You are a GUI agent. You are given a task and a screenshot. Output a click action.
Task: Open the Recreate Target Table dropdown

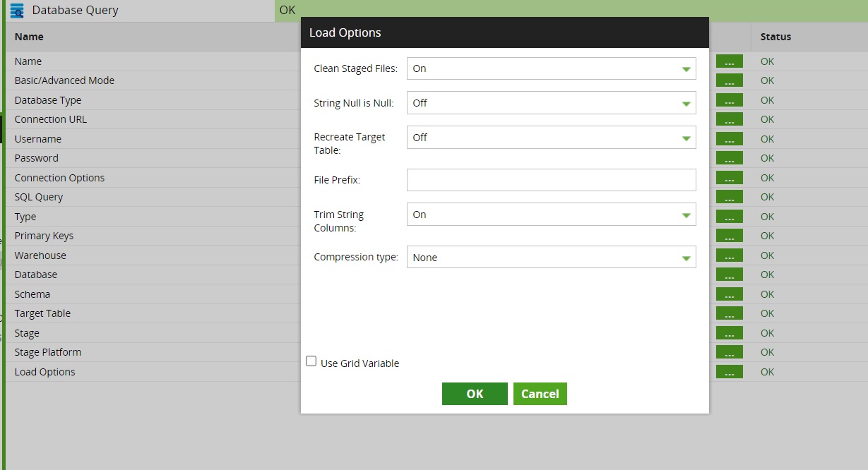point(686,137)
